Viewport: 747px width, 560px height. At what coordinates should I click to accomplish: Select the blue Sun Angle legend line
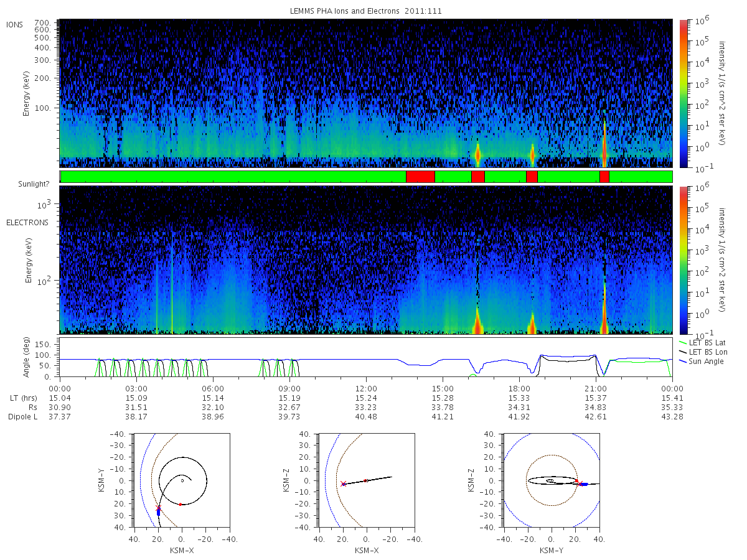[684, 362]
